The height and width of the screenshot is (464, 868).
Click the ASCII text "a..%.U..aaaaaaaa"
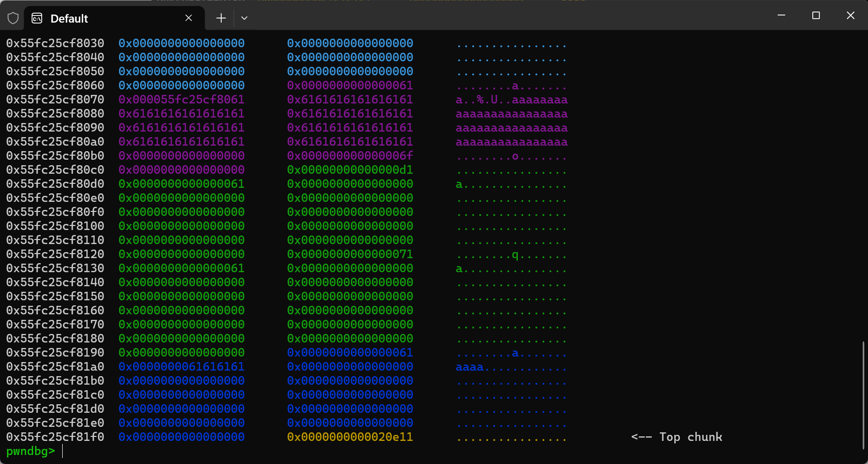pyautogui.click(x=512, y=99)
